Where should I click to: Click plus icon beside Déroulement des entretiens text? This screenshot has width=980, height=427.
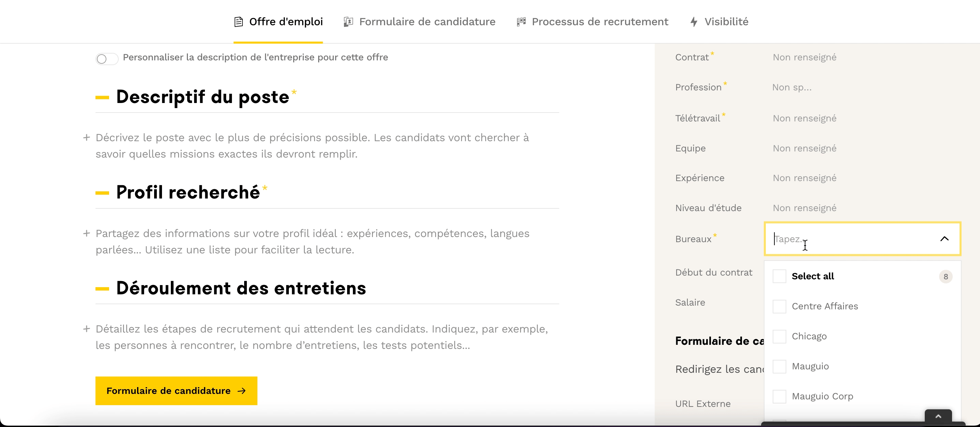click(87, 329)
